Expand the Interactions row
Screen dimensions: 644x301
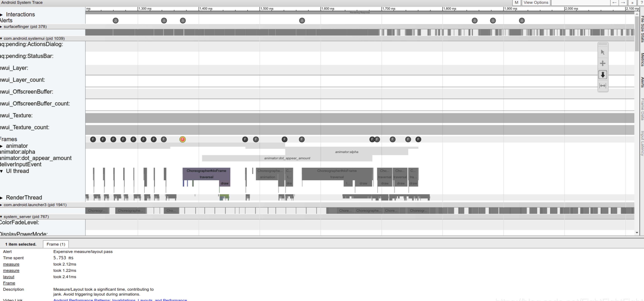pos(2,14)
